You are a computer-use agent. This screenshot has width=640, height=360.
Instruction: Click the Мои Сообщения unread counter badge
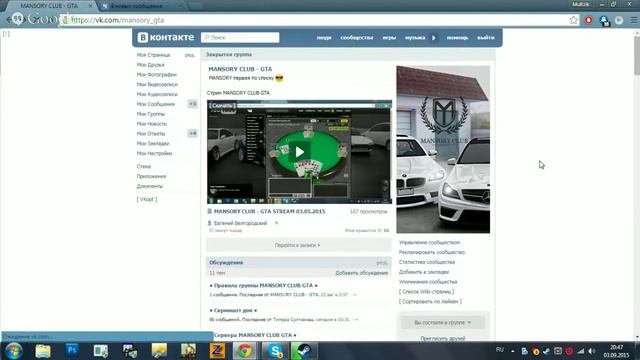click(x=193, y=104)
